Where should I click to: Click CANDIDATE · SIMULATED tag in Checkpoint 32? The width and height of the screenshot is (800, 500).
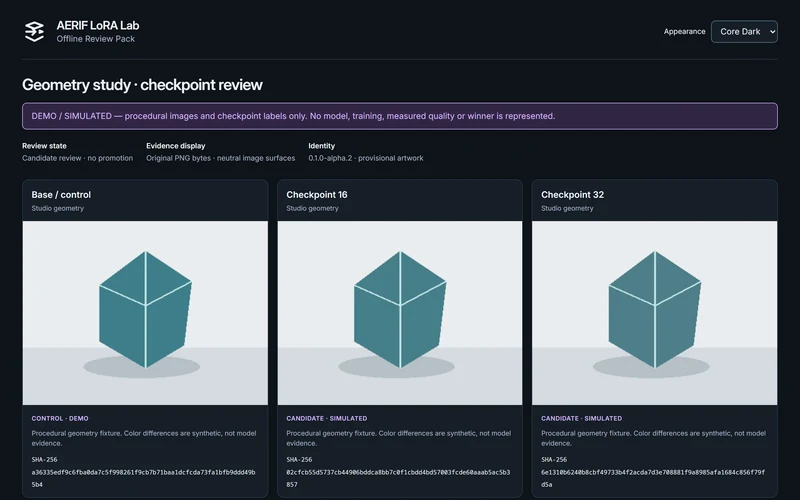582,418
